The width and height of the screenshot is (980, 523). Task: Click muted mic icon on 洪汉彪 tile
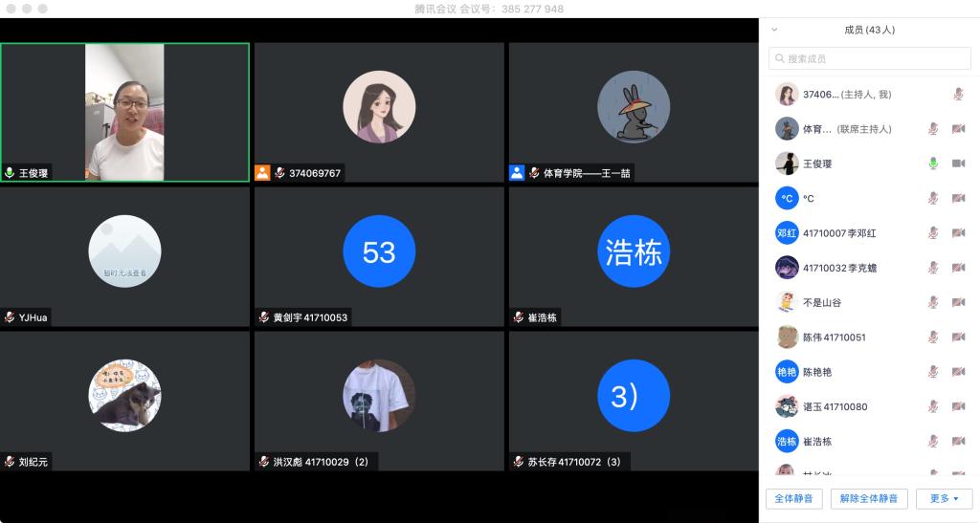click(264, 461)
